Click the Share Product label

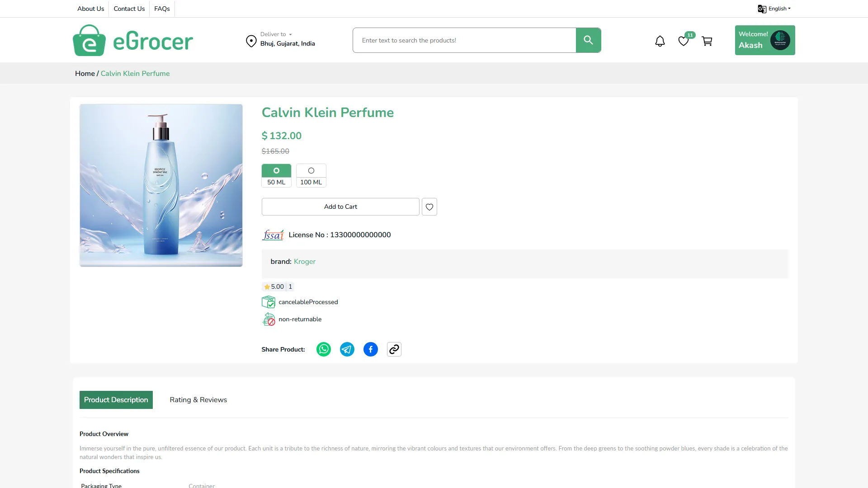click(x=283, y=350)
